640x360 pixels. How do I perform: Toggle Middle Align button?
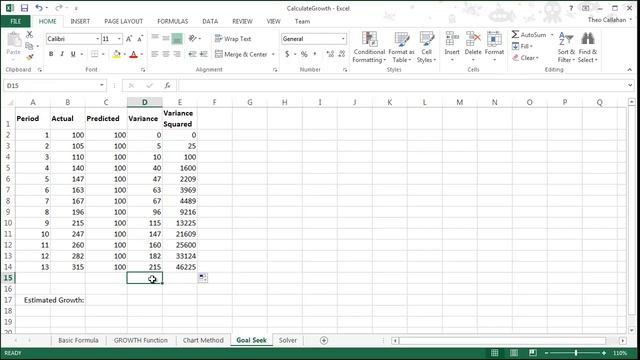click(x=166, y=38)
